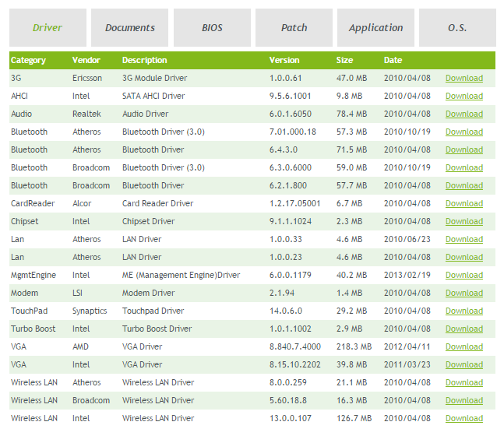Click version '14.0.6.0' cell

[286, 311]
